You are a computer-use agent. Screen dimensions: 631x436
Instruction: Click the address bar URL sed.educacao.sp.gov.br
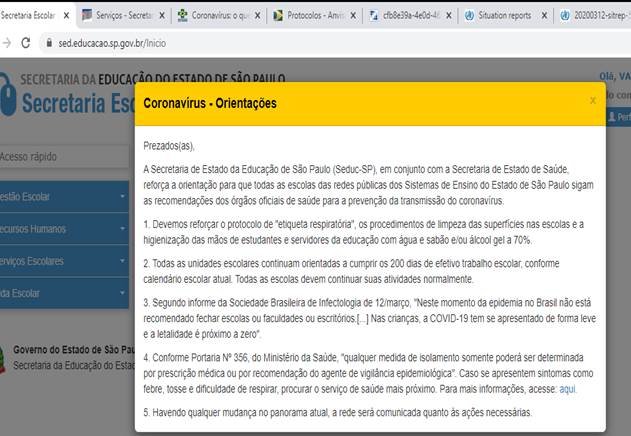pos(112,43)
